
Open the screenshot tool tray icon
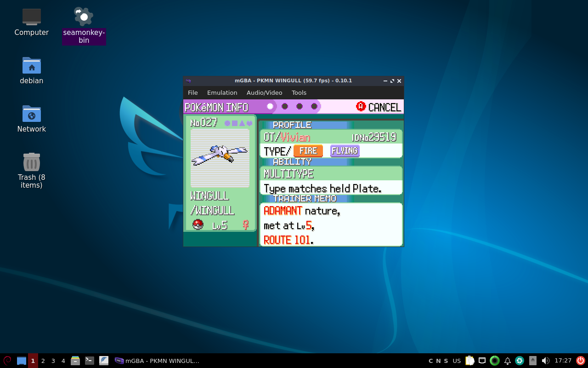pyautogui.click(x=520, y=361)
